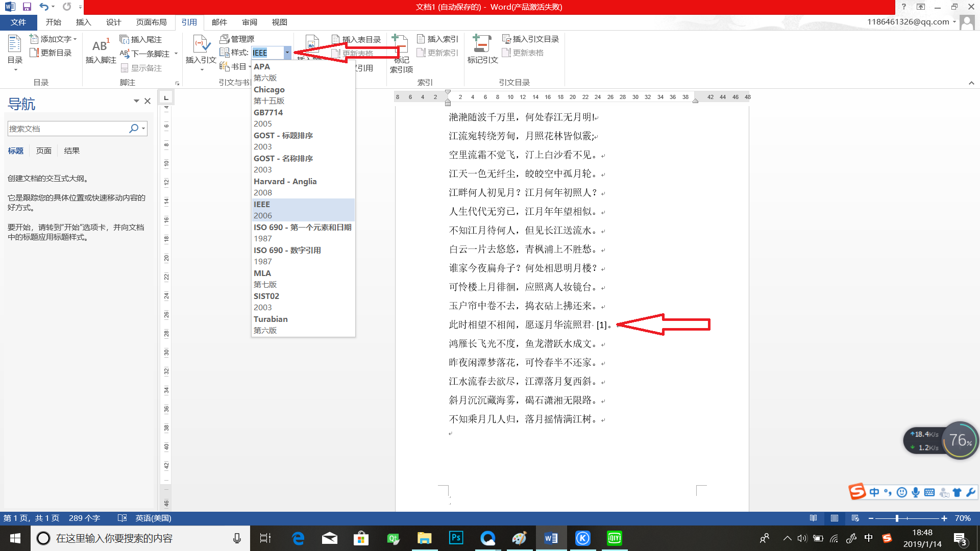Switch to the 开始 Home tab

pyautogui.click(x=53, y=22)
